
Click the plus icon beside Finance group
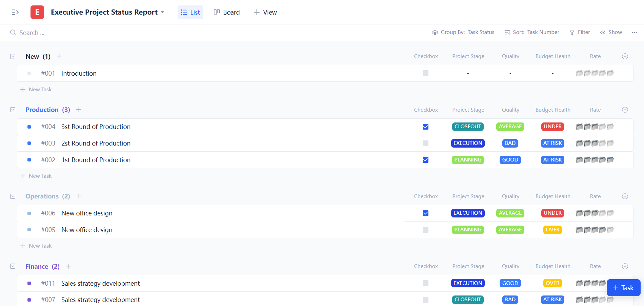tap(68, 266)
